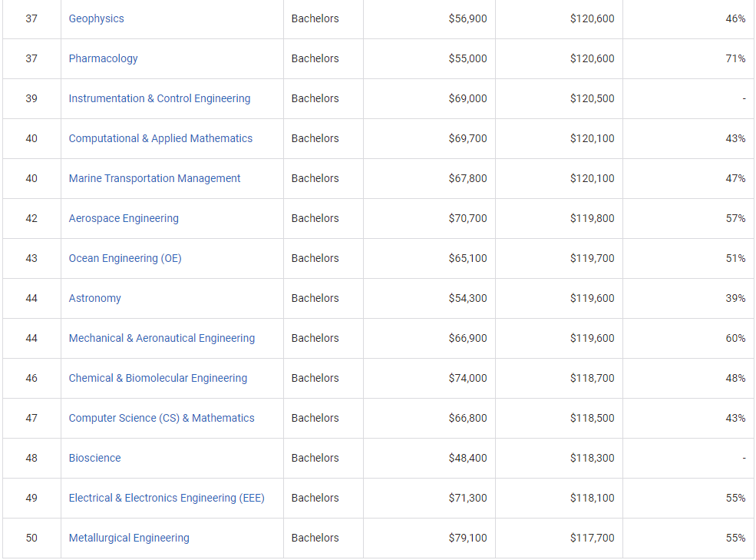Click the 71% meaning percentage cell
The width and height of the screenshot is (756, 560).
pos(688,59)
